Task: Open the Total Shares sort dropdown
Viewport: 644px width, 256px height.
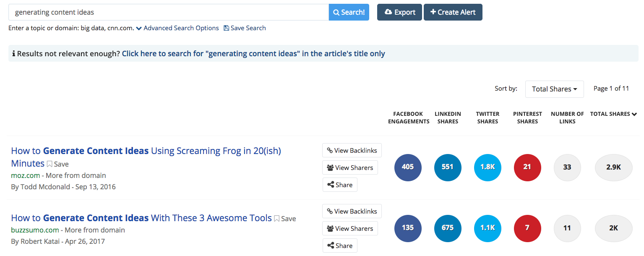Action: 554,89
